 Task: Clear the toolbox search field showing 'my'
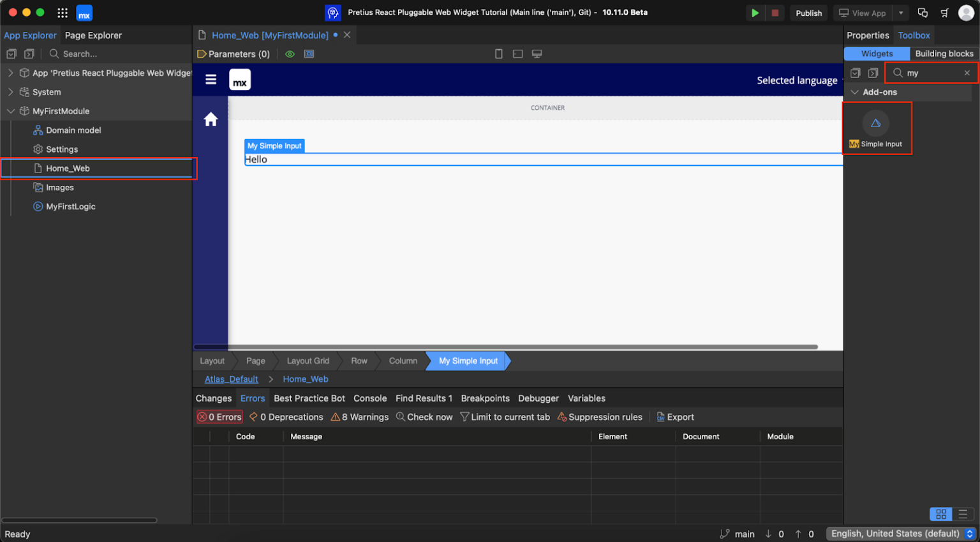[968, 73]
